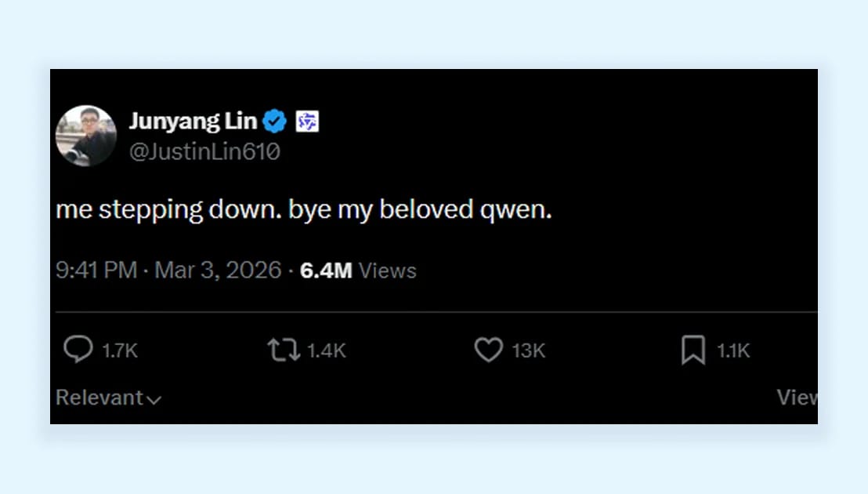Click the affiliation badge beside the verified checkmark

pos(307,122)
